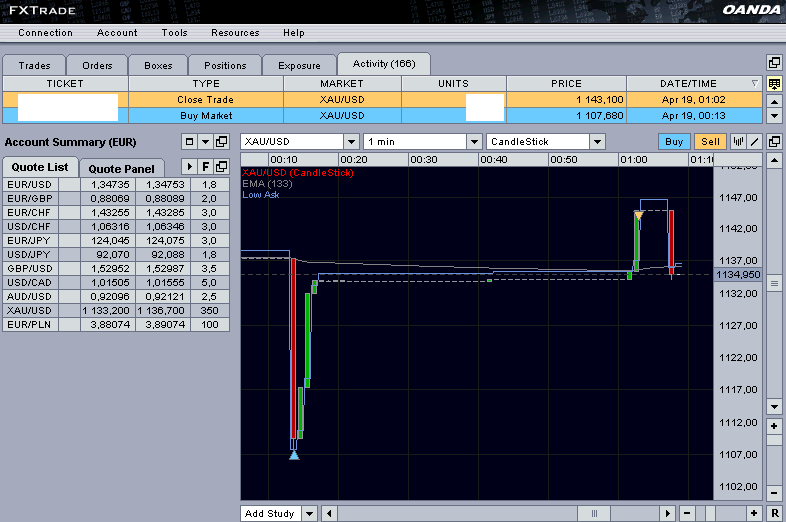Screen dimensions: 786x522
Task: Open the Help menu
Action: 294,33
